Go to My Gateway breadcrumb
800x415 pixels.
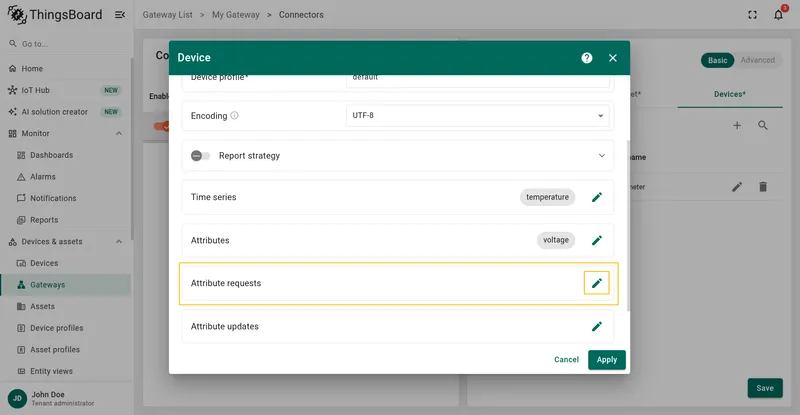[x=236, y=15]
